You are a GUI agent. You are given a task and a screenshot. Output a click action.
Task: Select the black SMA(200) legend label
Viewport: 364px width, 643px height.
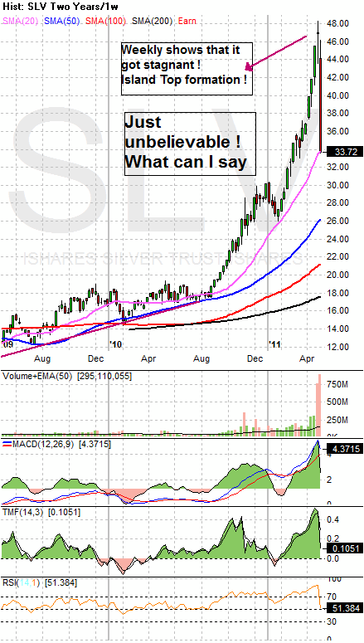[150, 21]
